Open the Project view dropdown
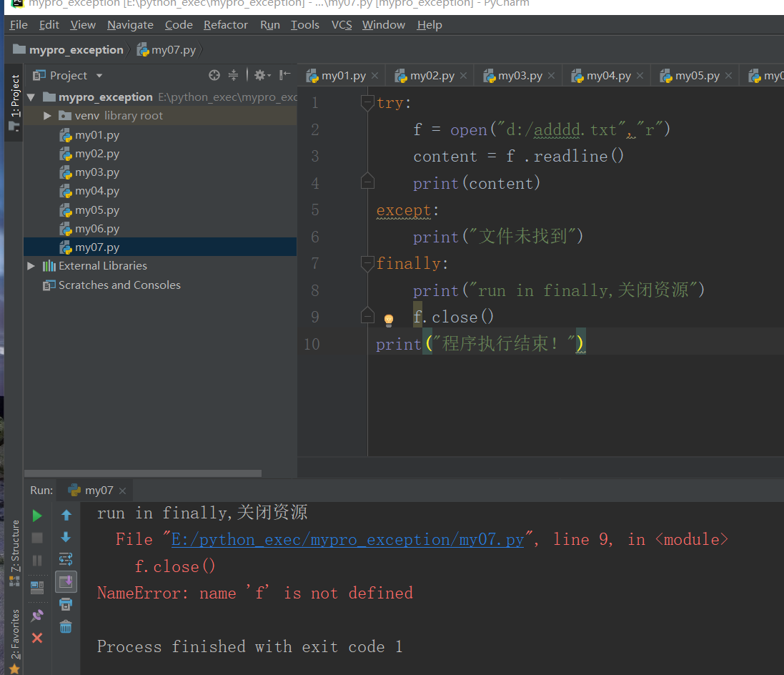Screen dimensions: 784x675 (x=99, y=76)
